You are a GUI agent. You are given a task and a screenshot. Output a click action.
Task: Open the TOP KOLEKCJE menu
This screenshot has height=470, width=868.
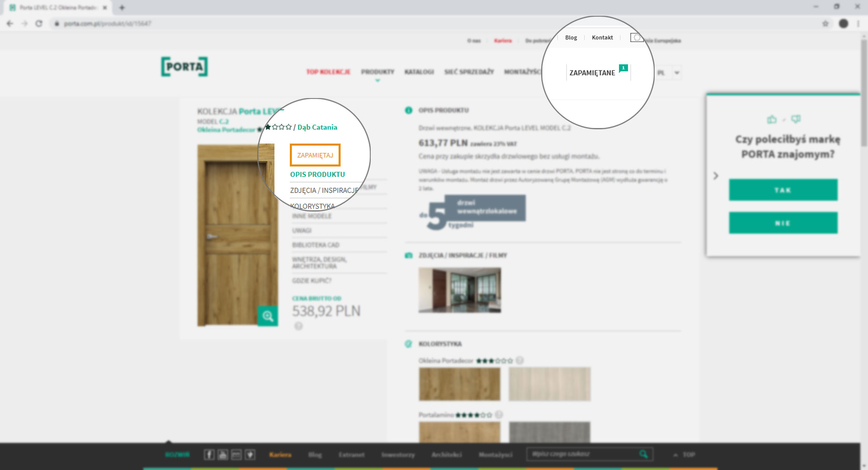328,72
